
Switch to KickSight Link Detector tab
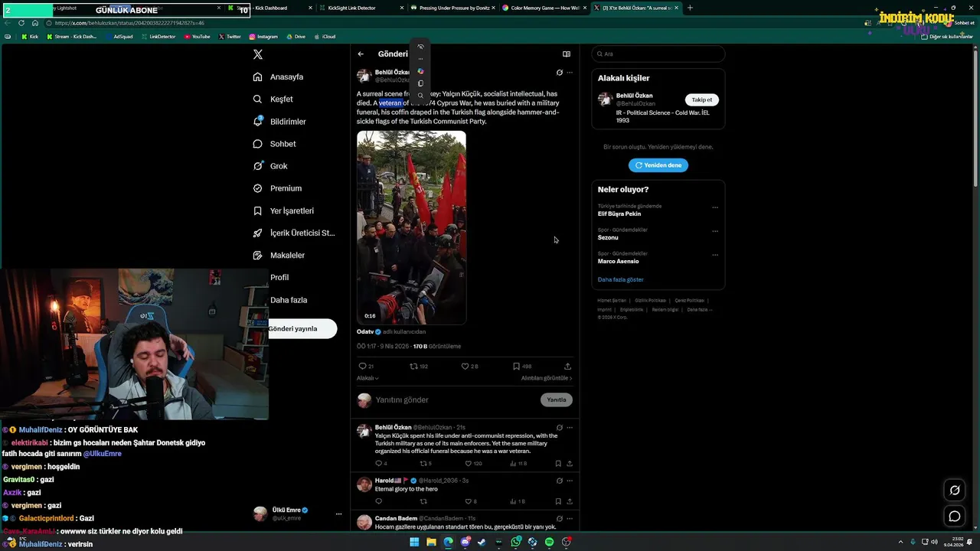(361, 8)
